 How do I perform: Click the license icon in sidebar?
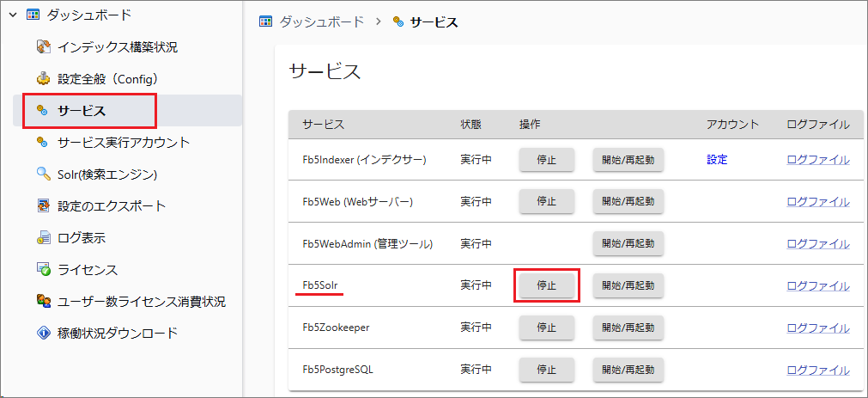click(x=44, y=270)
